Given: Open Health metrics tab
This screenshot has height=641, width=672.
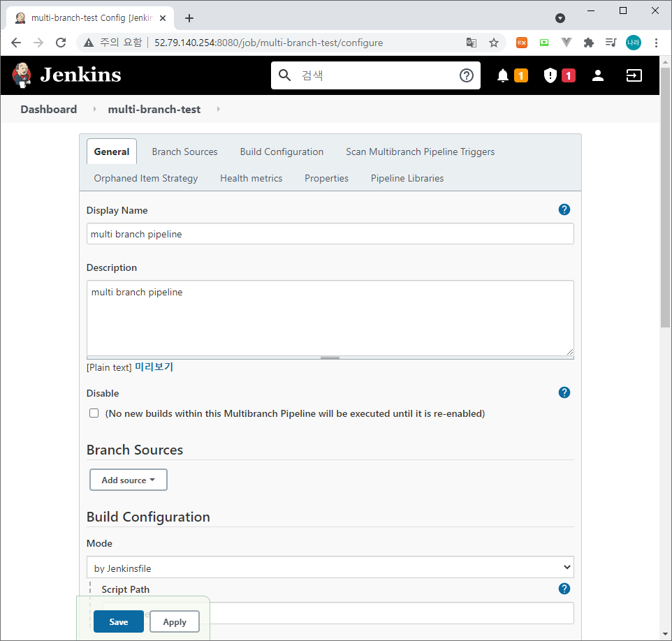Looking at the screenshot, I should [251, 178].
